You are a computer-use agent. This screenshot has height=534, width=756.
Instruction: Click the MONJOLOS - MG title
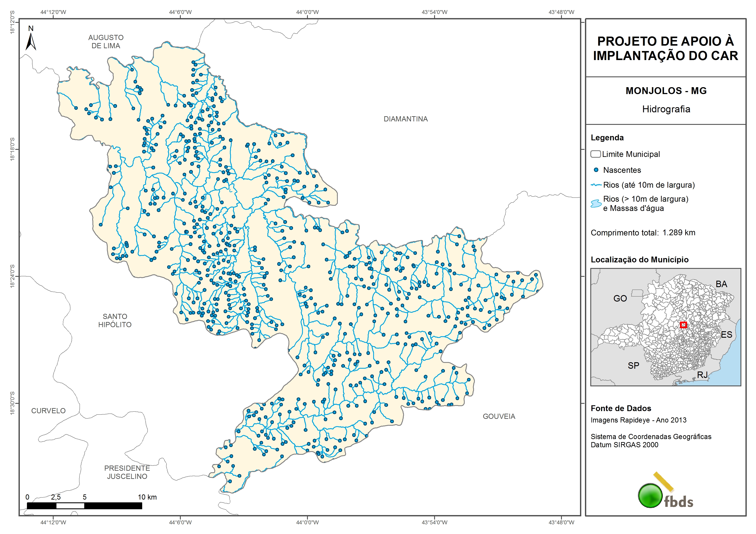point(666,91)
